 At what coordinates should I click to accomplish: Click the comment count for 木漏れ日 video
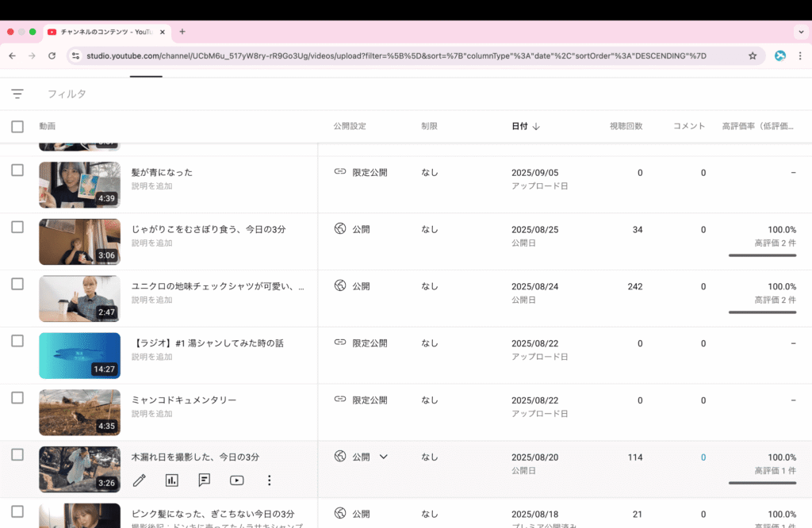[x=703, y=457]
